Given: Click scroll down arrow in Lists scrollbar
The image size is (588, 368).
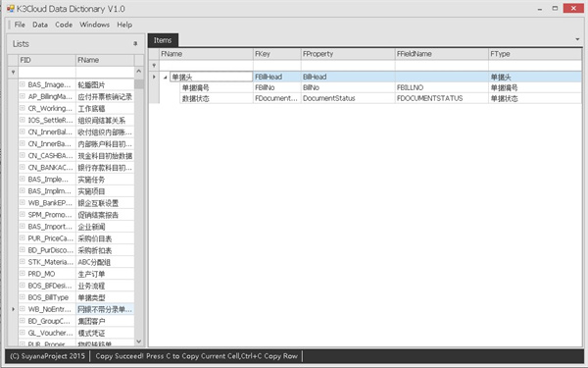Looking at the screenshot, I should tap(139, 342).
